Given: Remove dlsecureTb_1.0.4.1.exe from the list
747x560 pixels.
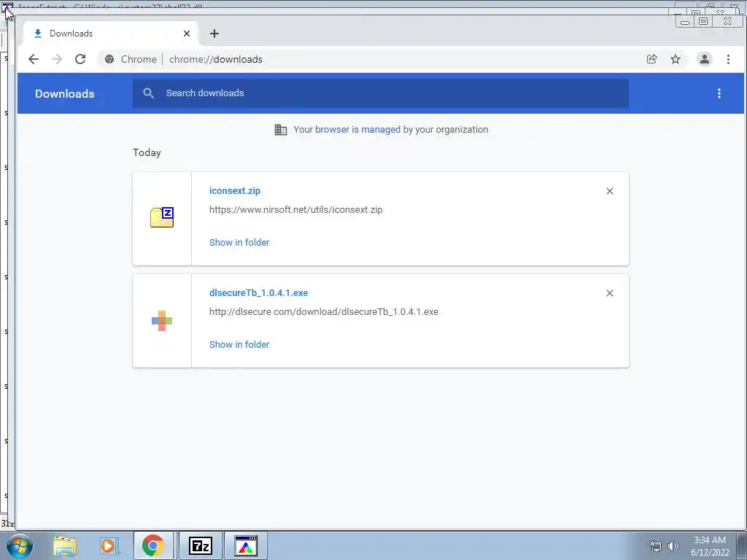Looking at the screenshot, I should tap(609, 293).
